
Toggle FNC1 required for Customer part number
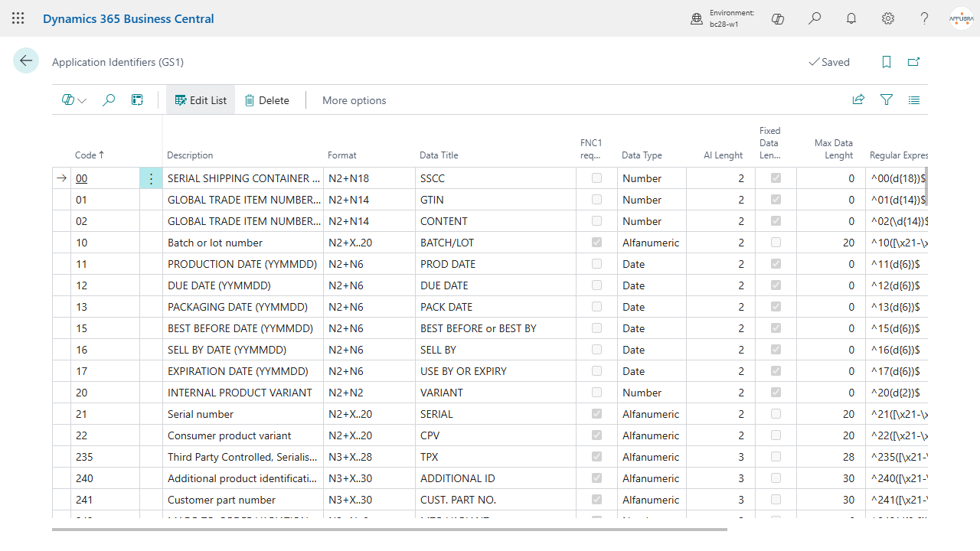tap(596, 500)
